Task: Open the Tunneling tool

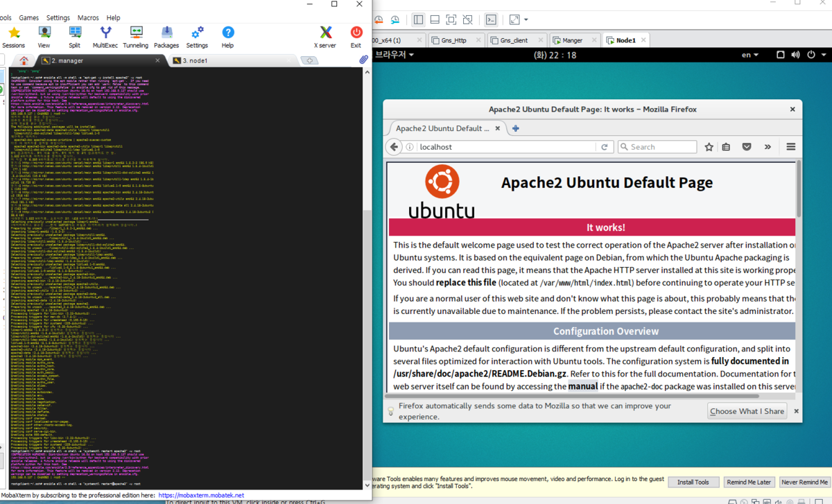Action: click(x=136, y=37)
